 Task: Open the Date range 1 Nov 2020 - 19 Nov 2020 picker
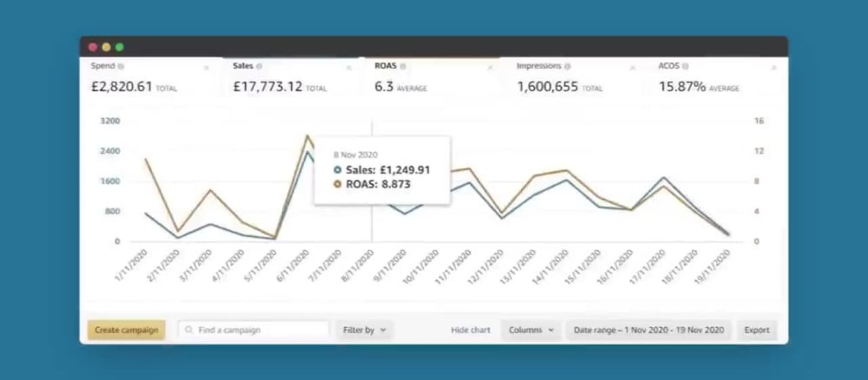coord(648,331)
